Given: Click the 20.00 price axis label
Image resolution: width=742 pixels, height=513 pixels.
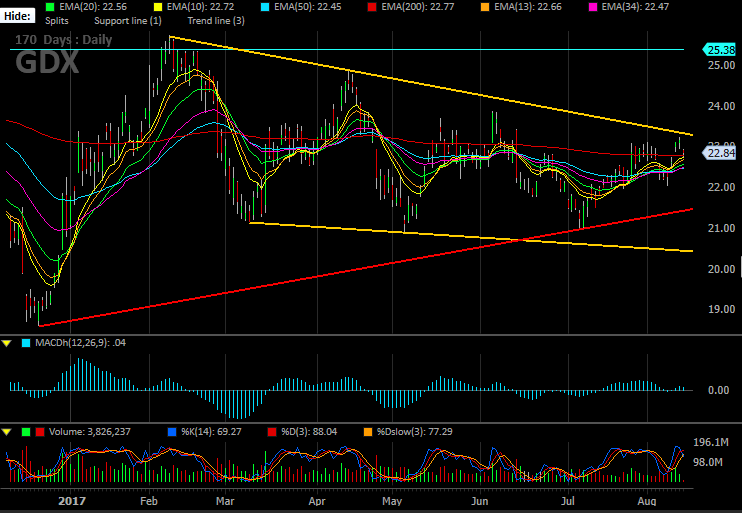Looking at the screenshot, I should point(722,269).
